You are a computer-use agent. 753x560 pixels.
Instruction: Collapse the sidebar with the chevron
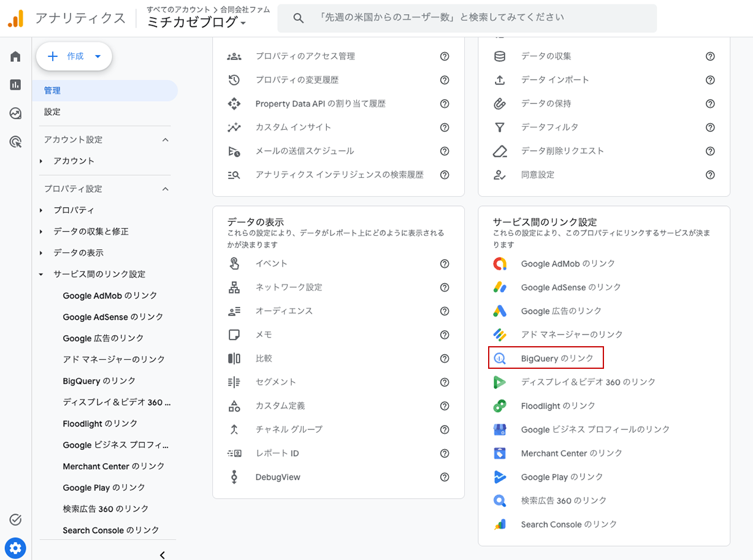point(162,555)
